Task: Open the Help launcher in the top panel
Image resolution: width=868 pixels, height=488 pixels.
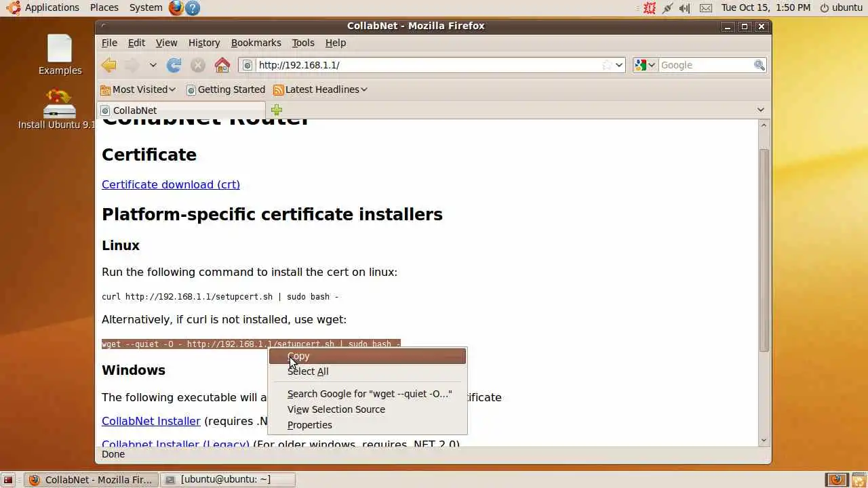Action: tap(193, 7)
